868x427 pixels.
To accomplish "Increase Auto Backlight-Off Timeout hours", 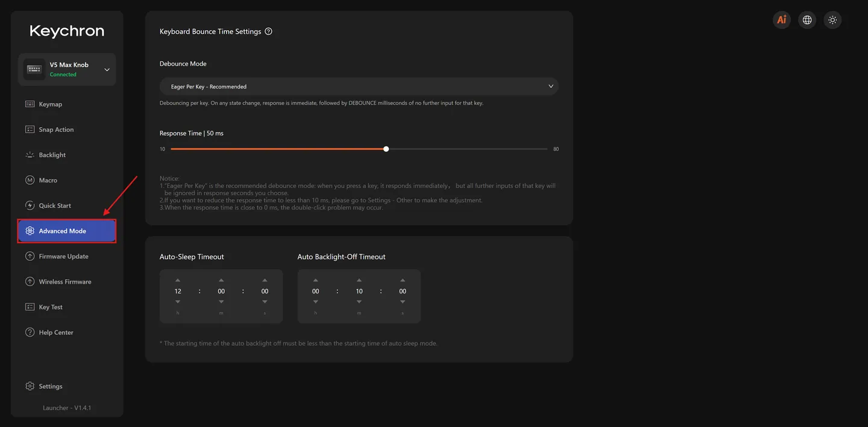I will [x=316, y=280].
